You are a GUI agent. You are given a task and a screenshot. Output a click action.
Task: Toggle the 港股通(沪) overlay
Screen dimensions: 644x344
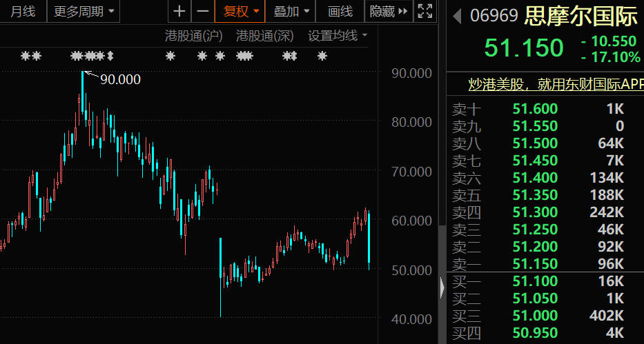tap(193, 35)
